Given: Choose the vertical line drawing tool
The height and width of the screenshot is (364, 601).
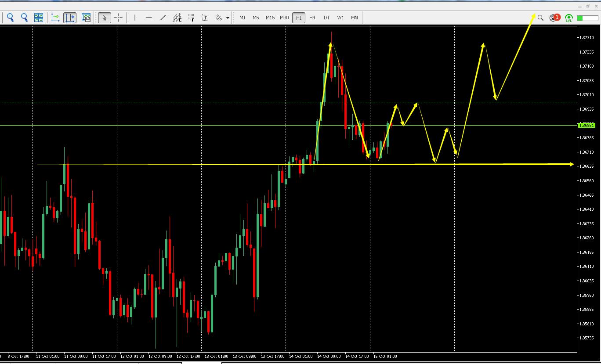Looking at the screenshot, I should click(x=135, y=18).
